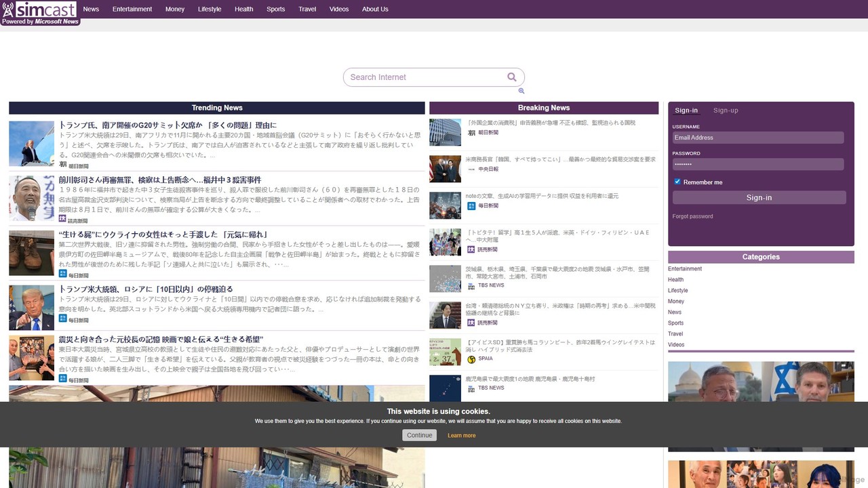The width and height of the screenshot is (868, 488).
Task: Click the 読売新聞 icon under the 台湾・頼清徳総統 story
Action: 472,323
